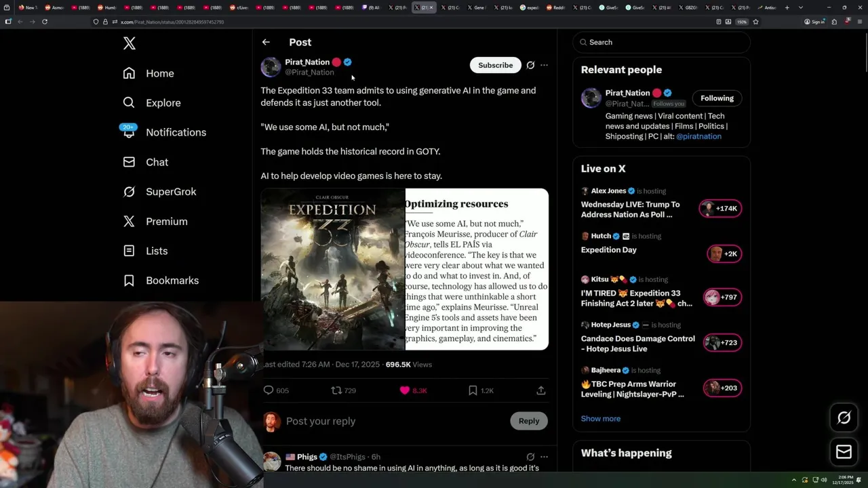Join Kitsu's live +797 badge

coord(722,298)
